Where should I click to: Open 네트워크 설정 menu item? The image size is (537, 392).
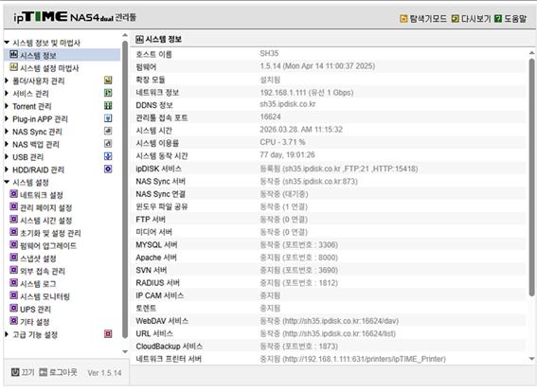pos(42,195)
